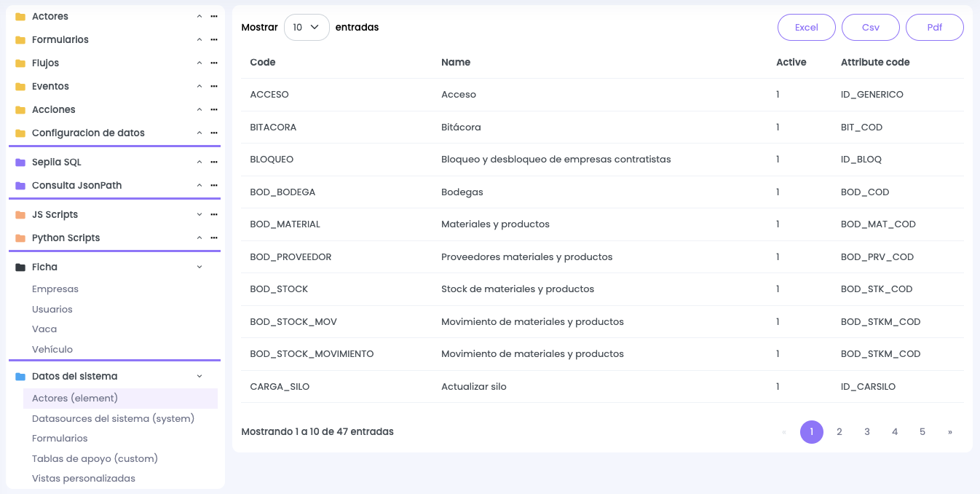
Task: Sort by the Attribute code column header
Action: pyautogui.click(x=875, y=63)
